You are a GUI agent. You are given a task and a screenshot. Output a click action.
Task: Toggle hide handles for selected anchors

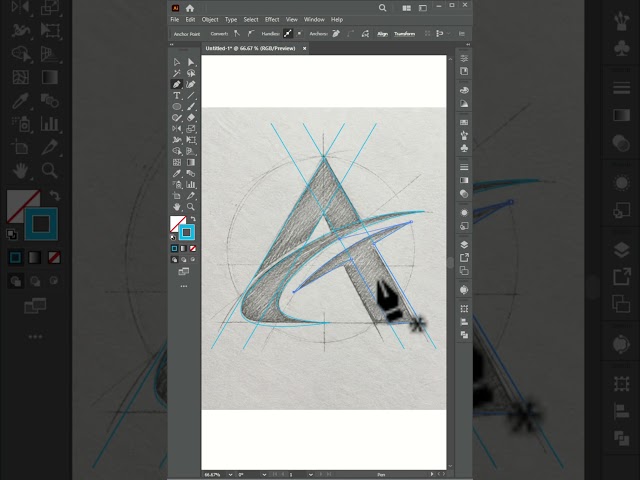[300, 34]
